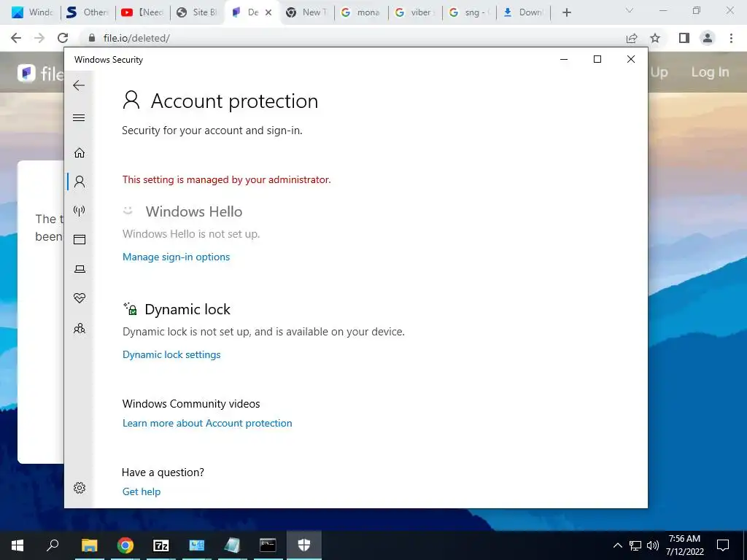Open Chrome three-dot menu
Viewport: 747px width, 560px height.
[x=731, y=38]
